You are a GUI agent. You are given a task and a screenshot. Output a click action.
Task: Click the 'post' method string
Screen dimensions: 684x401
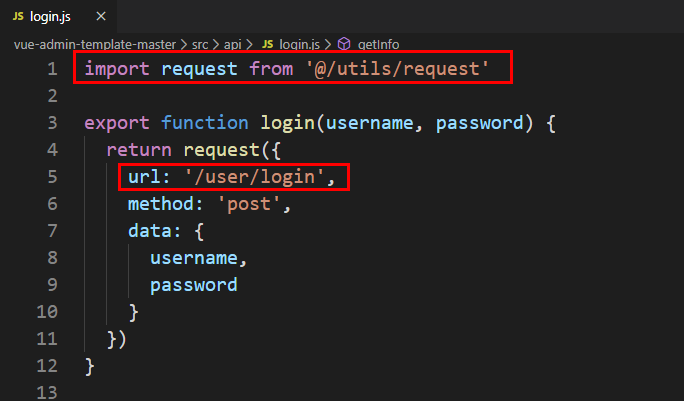pos(249,204)
